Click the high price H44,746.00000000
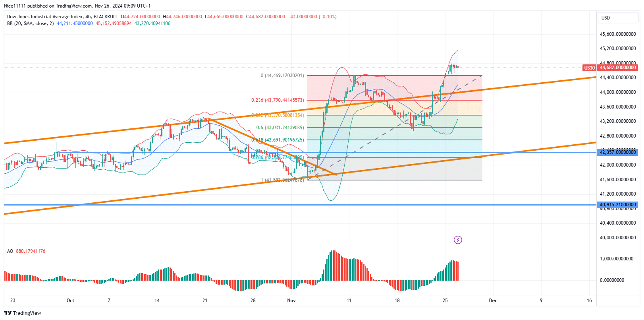 click(182, 17)
